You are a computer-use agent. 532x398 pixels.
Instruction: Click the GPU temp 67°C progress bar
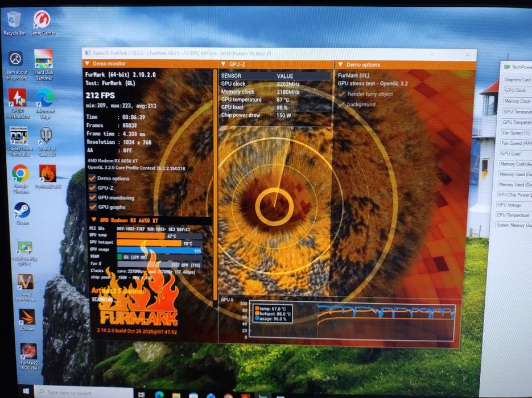tap(159, 236)
